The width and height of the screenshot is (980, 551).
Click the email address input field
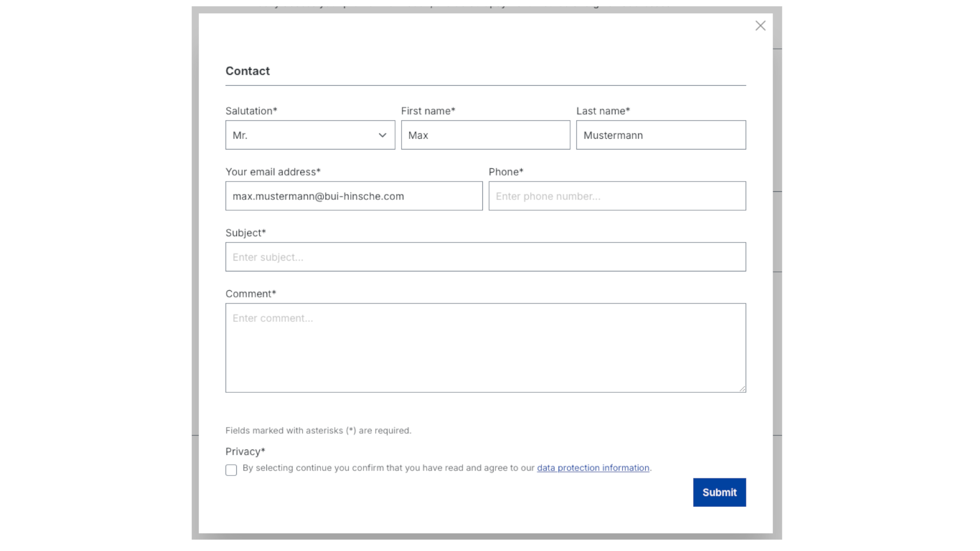(354, 196)
